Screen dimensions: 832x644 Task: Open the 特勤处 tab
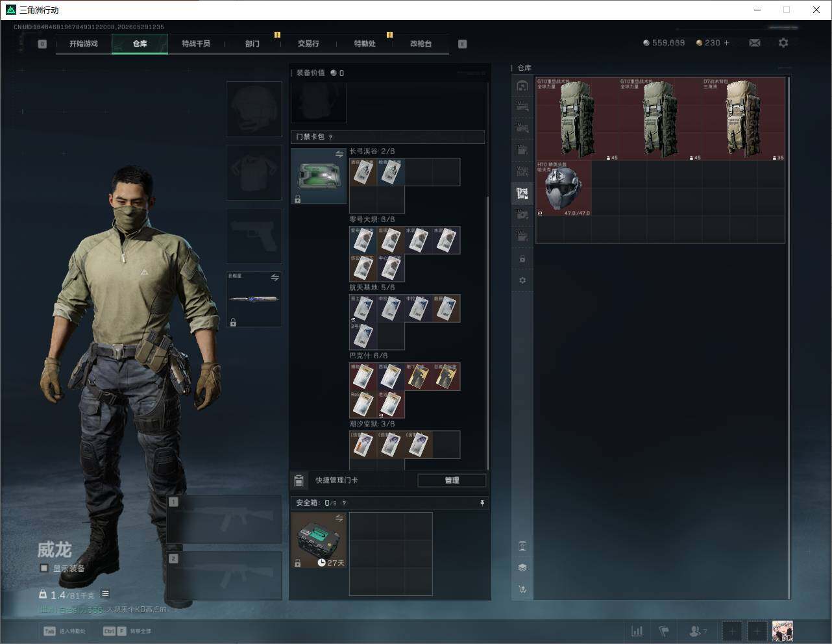tap(365, 43)
